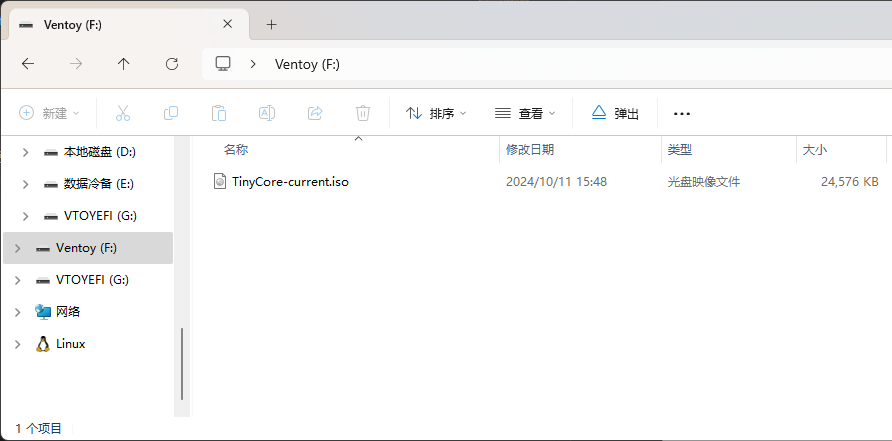Go up one directory level
The width and height of the screenshot is (892, 441).
[x=124, y=64]
